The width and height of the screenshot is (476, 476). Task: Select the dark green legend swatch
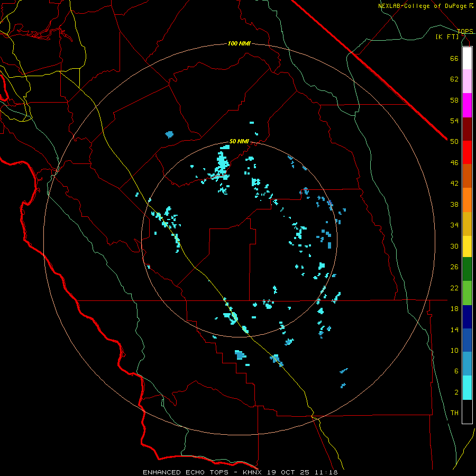click(467, 269)
